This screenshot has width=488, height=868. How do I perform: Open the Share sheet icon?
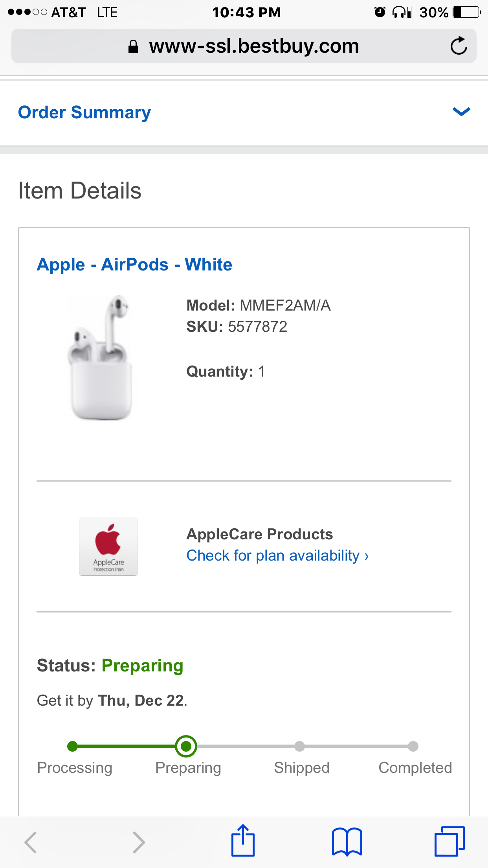click(243, 841)
